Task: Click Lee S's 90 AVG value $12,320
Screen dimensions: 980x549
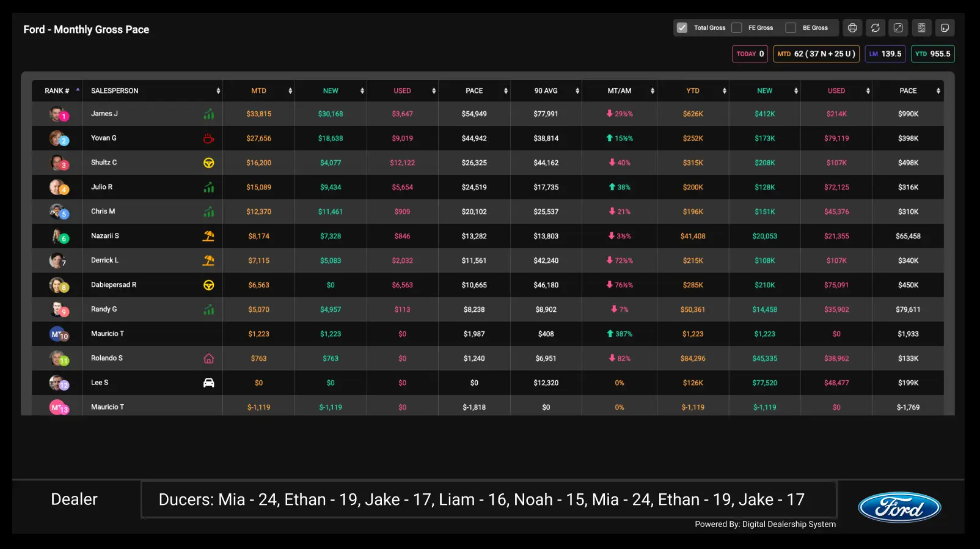Action: [546, 383]
